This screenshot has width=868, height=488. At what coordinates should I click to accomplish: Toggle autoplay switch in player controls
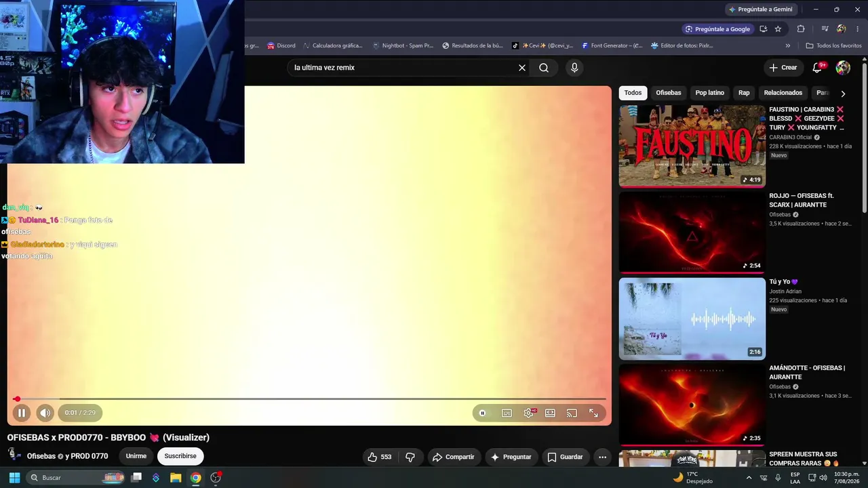tap(482, 413)
